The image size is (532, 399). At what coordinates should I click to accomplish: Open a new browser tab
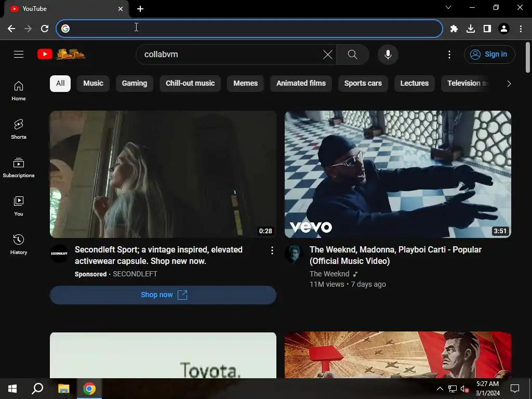(140, 9)
